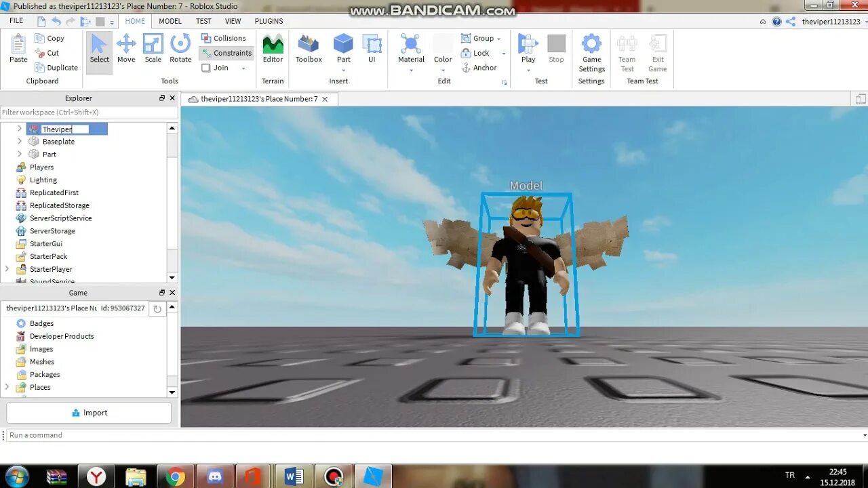The height and width of the screenshot is (488, 868).
Task: Open the Join dropdown arrow
Action: [x=243, y=68]
